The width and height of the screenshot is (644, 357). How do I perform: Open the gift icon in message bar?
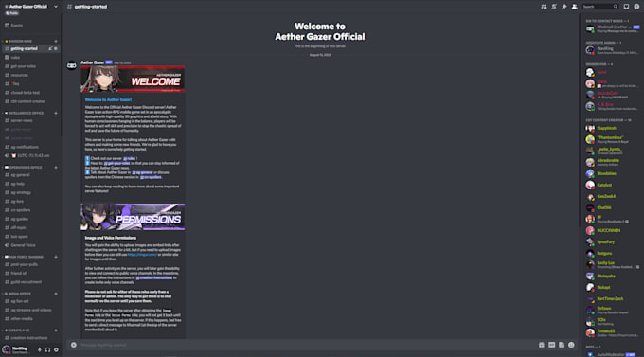tap(542, 345)
